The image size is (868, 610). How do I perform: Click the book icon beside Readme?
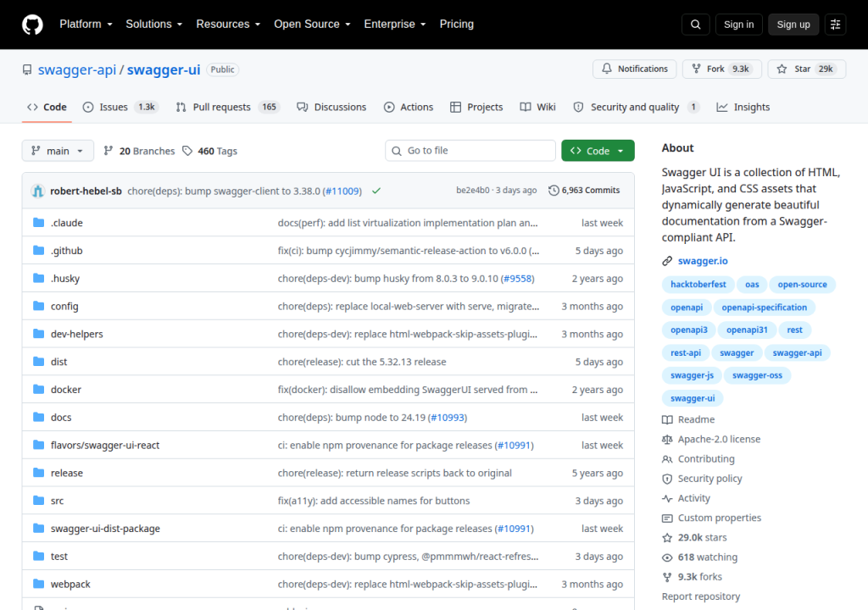667,419
